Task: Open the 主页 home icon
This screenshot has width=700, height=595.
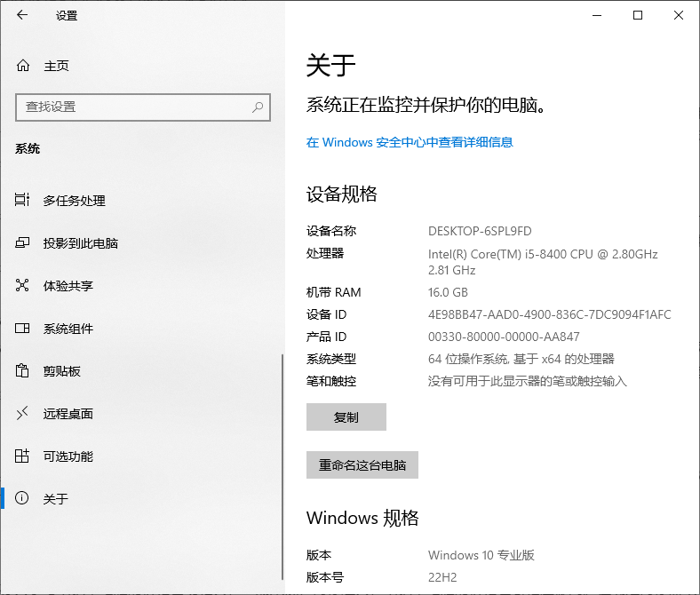Action: (23, 66)
